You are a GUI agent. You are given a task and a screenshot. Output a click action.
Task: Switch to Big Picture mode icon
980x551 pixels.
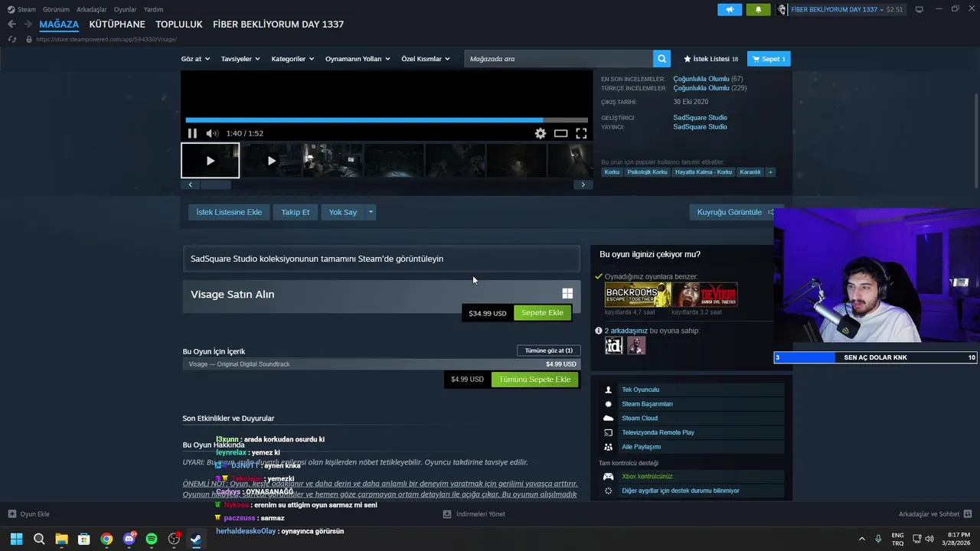click(x=919, y=9)
